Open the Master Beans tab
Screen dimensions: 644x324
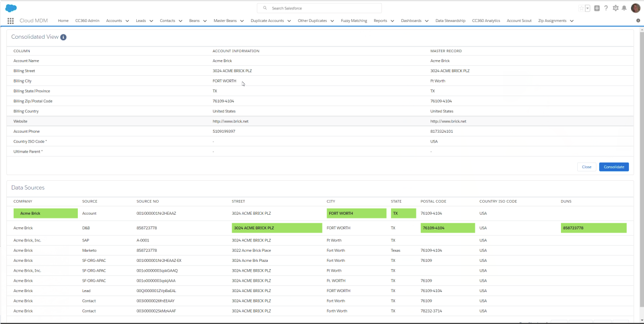[225, 21]
